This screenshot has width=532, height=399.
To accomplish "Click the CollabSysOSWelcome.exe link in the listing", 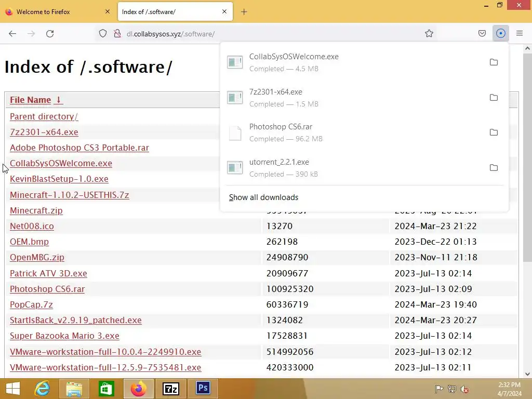I will pos(61,163).
